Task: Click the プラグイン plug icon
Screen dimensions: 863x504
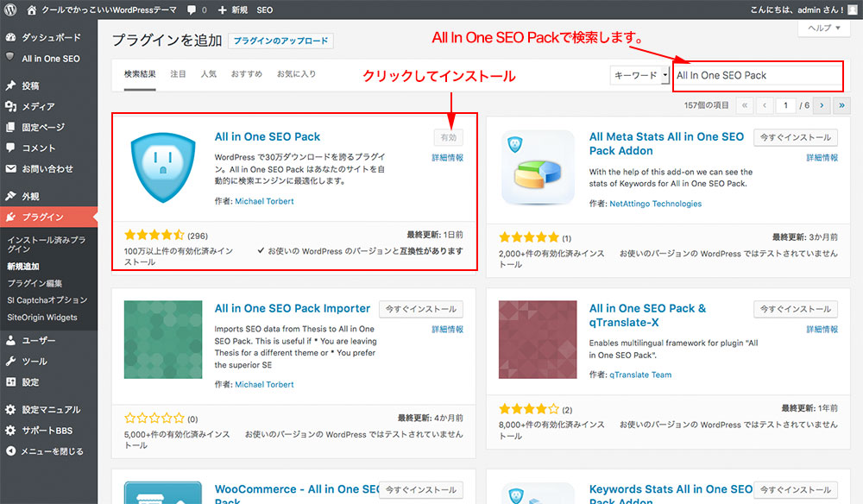Action: pos(10,217)
